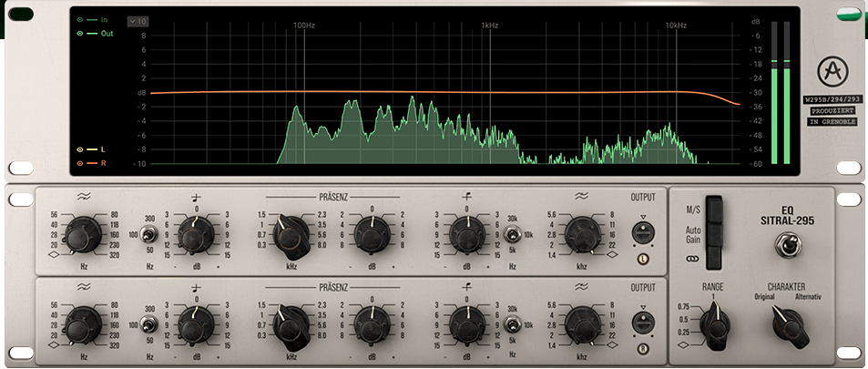Select the Original character label

(x=765, y=297)
